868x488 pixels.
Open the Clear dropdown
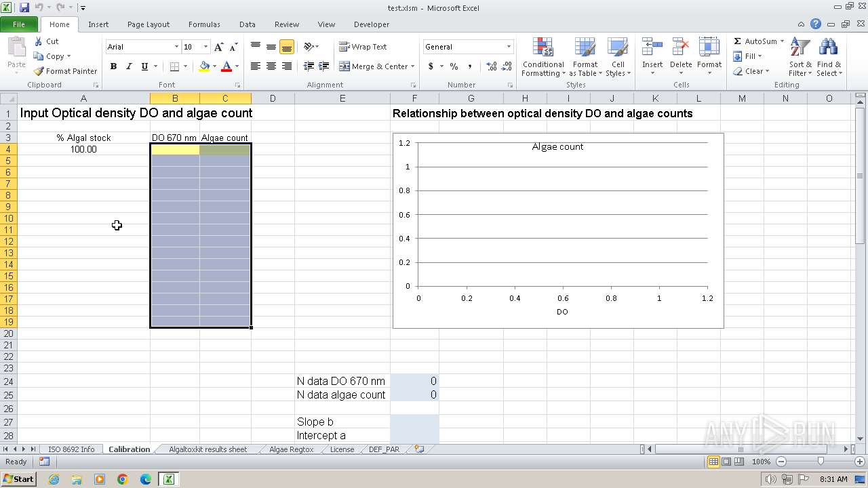(751, 71)
